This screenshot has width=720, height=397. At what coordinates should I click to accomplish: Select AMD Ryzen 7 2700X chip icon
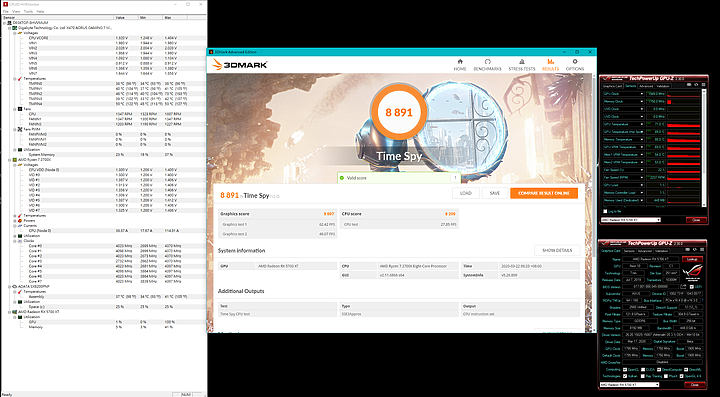coord(15,160)
